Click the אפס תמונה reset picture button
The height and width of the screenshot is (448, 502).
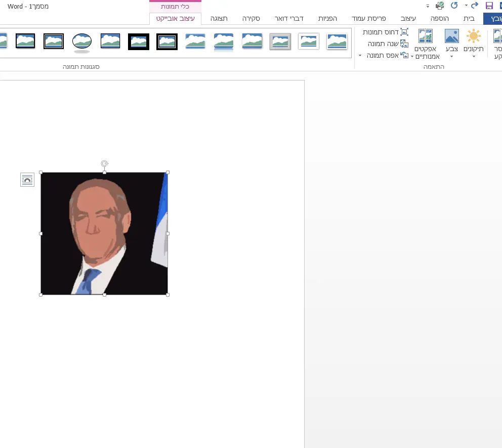coord(386,55)
